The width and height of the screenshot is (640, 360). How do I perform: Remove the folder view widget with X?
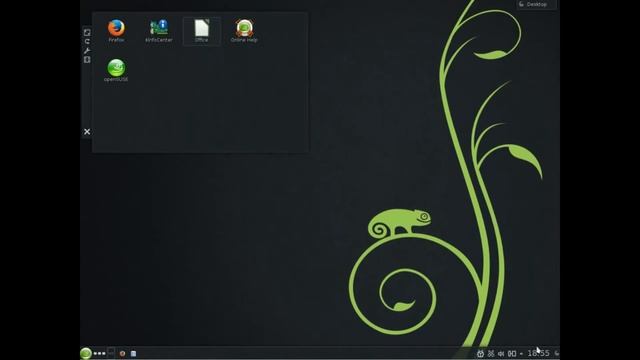pyautogui.click(x=87, y=131)
